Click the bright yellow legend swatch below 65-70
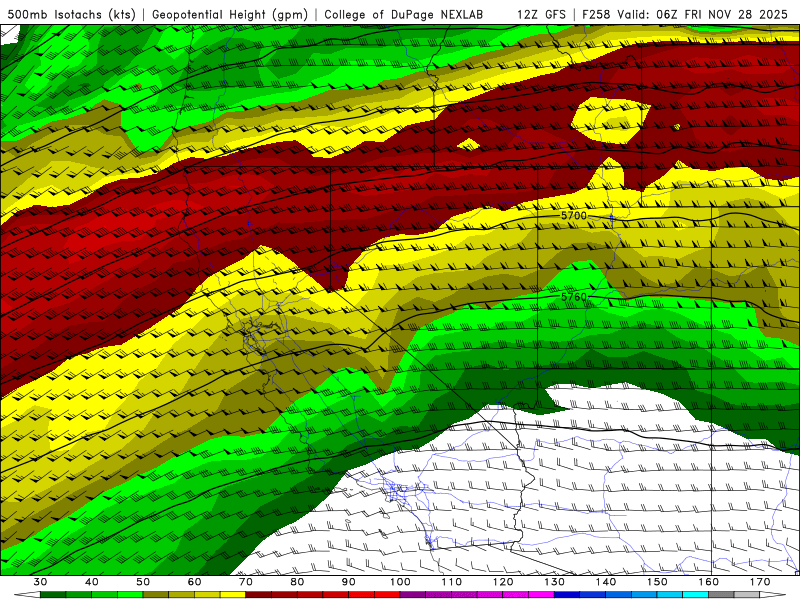 pos(233,595)
